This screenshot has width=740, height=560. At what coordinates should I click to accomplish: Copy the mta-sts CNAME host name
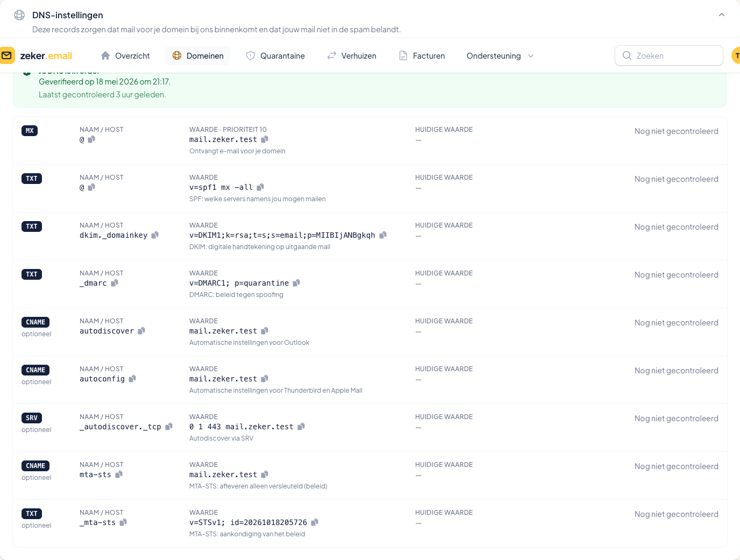click(x=119, y=474)
